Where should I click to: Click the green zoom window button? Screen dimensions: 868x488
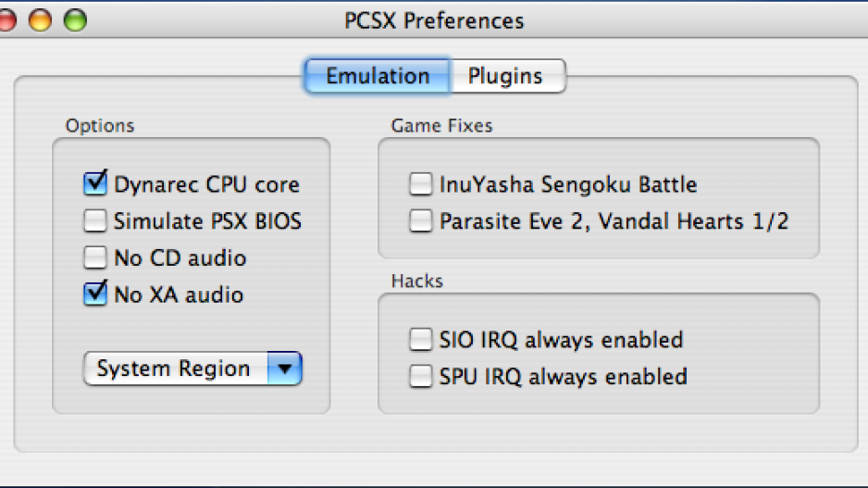click(x=74, y=19)
